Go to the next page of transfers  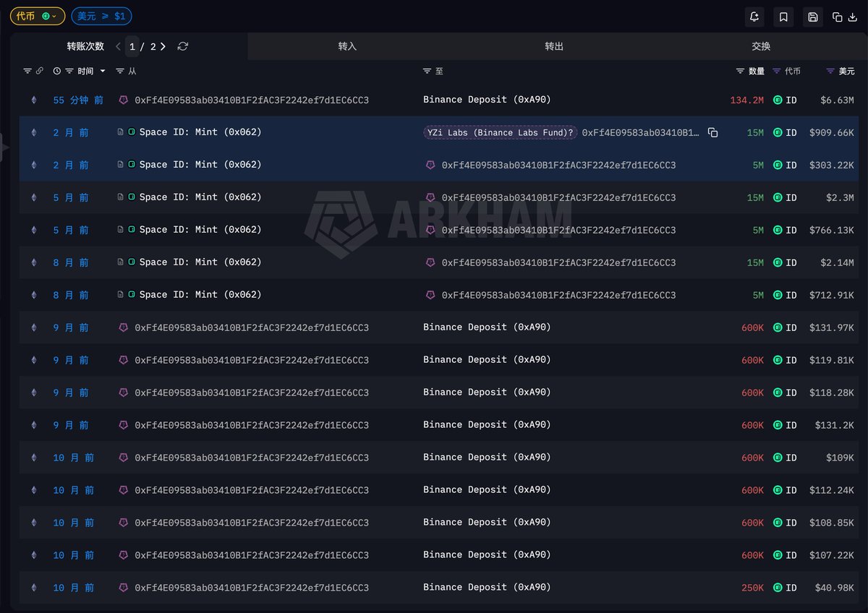click(163, 46)
